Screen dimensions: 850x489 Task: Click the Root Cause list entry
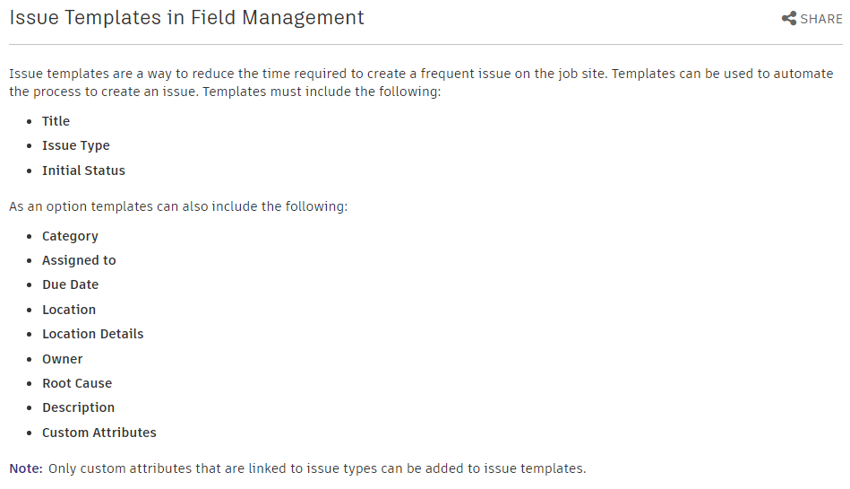pos(77,383)
